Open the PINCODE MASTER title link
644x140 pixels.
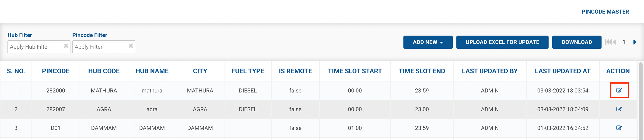[605, 12]
